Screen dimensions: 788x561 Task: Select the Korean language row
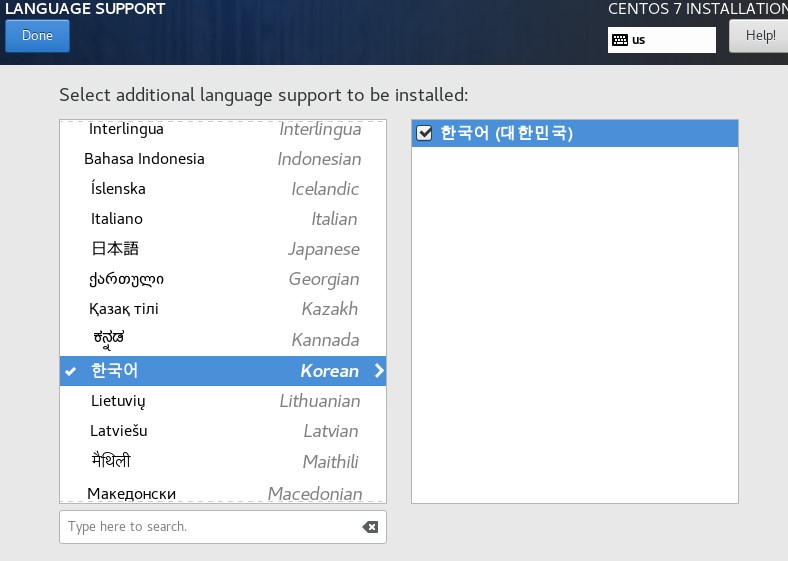223,371
